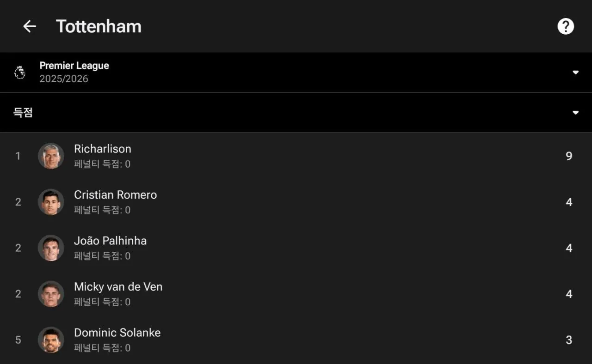This screenshot has height=364, width=592.
Task: Click the Dominic Solanke name
Action: point(117,333)
